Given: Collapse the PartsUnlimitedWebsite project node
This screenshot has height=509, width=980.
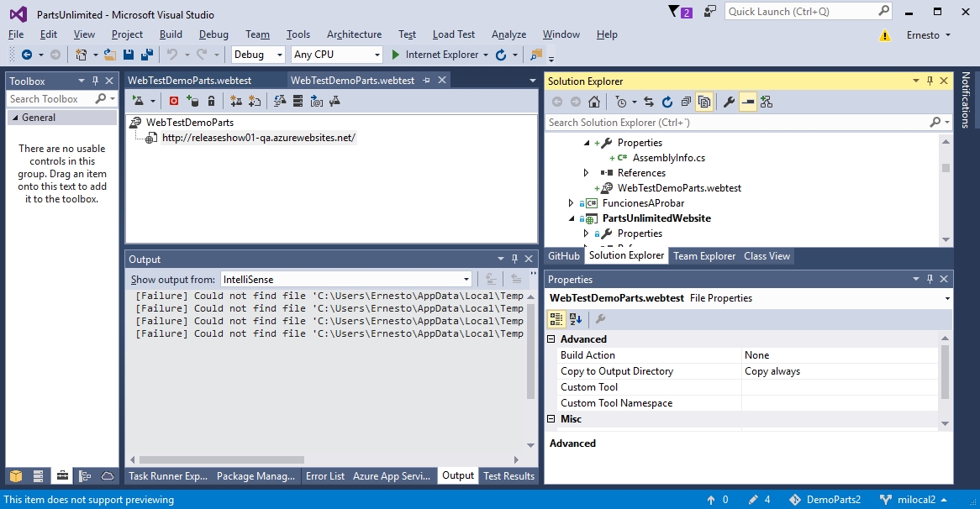Looking at the screenshot, I should pos(572,218).
